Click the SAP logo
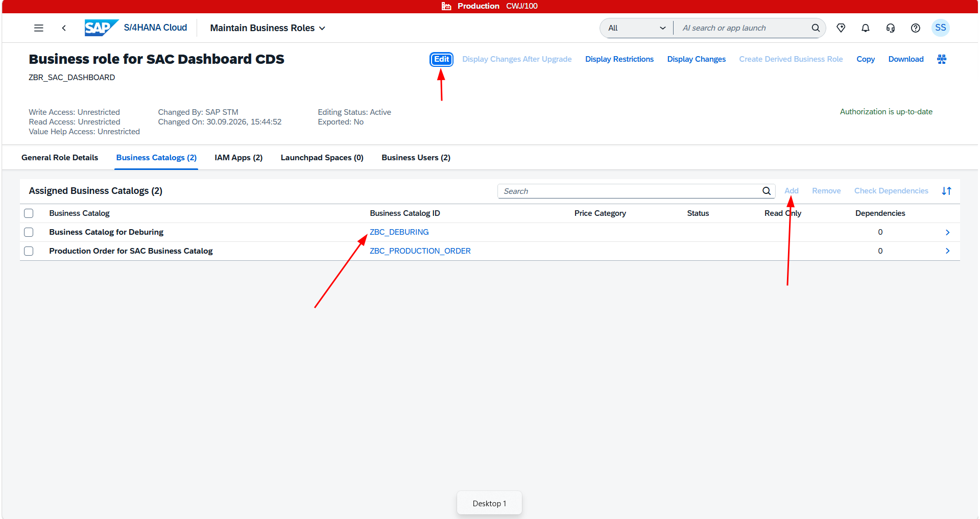This screenshot has width=980, height=519. coord(102,28)
